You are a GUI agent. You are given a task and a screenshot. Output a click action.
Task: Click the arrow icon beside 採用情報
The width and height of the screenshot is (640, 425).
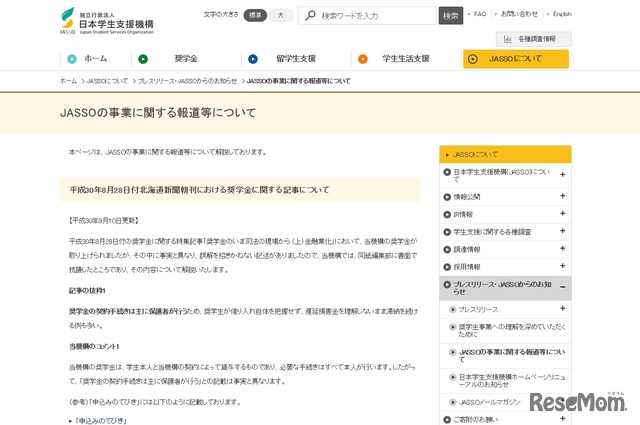[x=447, y=267]
